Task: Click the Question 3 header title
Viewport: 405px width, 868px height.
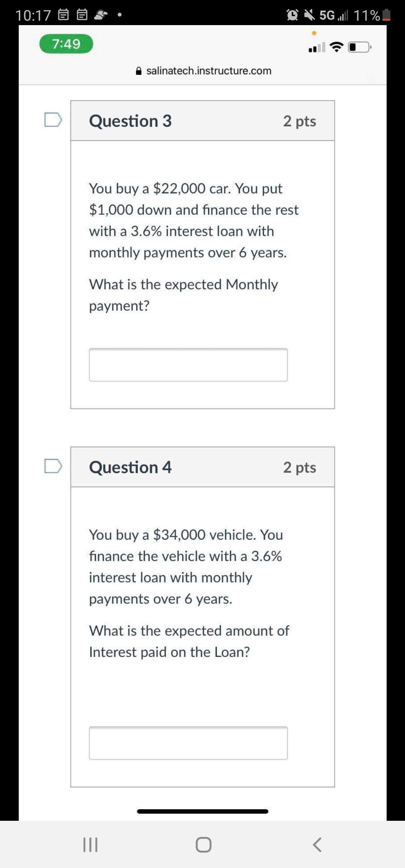Action: tap(130, 121)
